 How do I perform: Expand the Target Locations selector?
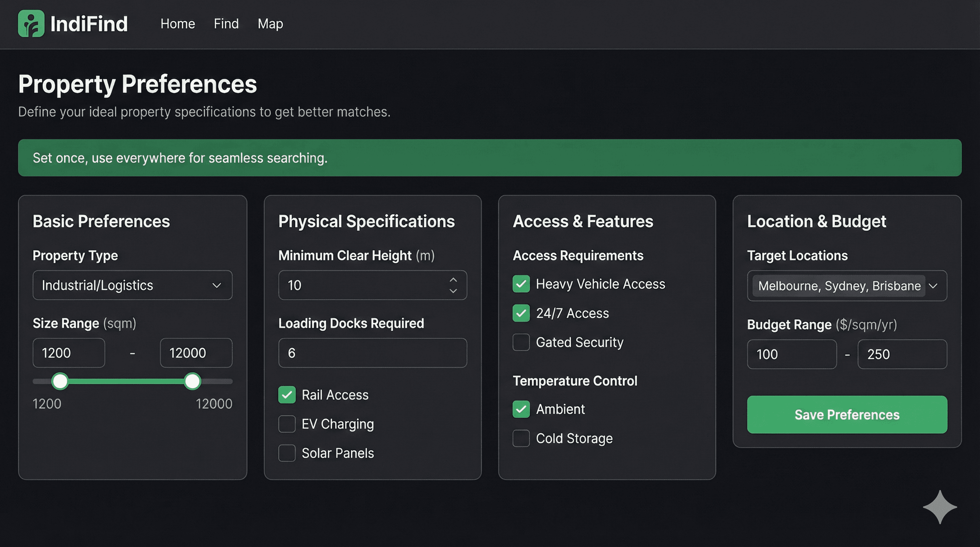point(846,286)
